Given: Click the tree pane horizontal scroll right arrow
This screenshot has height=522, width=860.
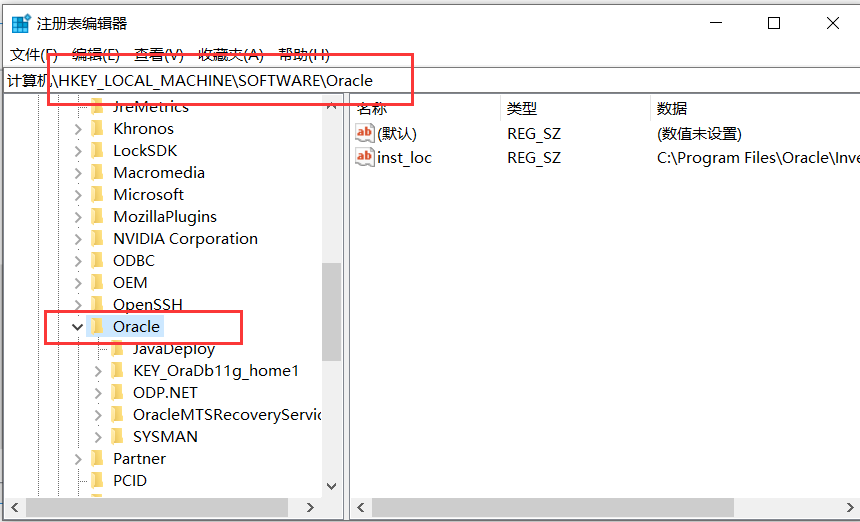Looking at the screenshot, I should (310, 507).
